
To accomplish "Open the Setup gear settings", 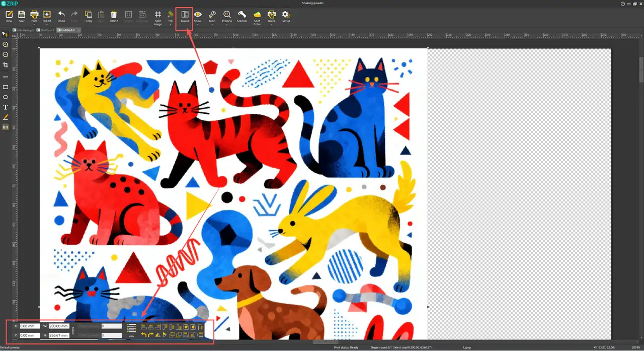I will point(286,16).
